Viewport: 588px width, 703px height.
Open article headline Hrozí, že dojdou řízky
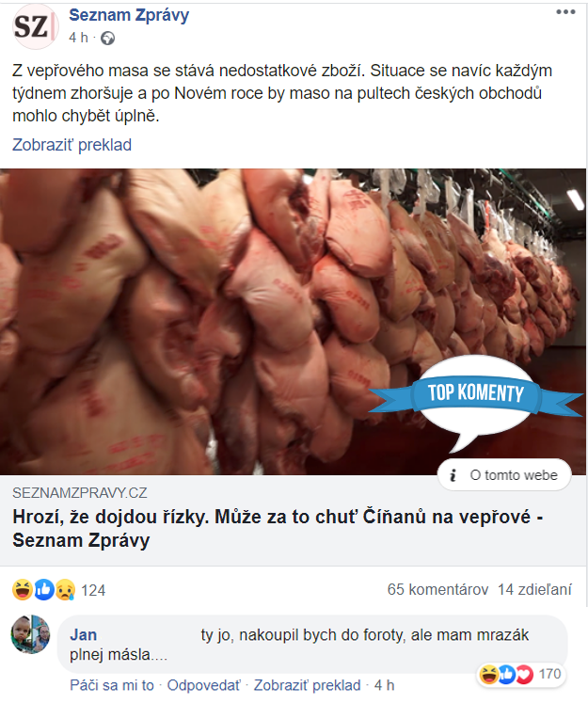(x=278, y=528)
